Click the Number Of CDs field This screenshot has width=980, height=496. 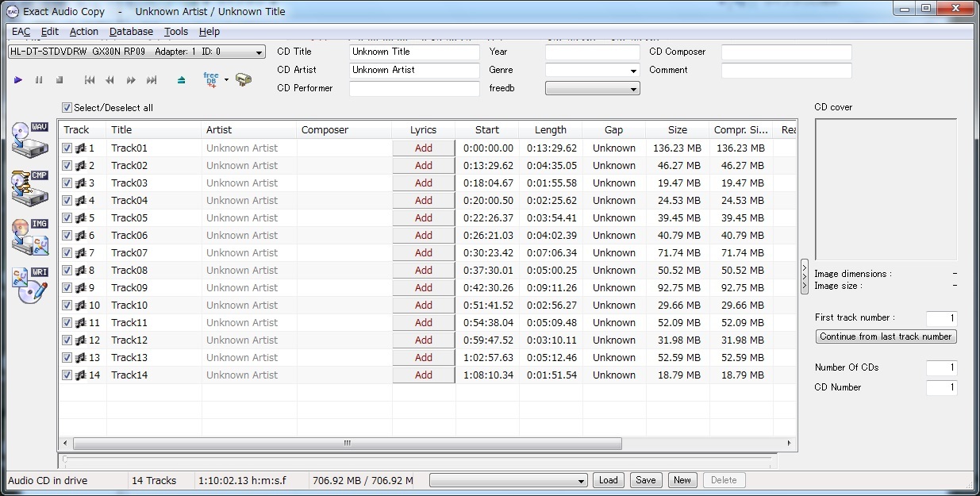tap(942, 368)
